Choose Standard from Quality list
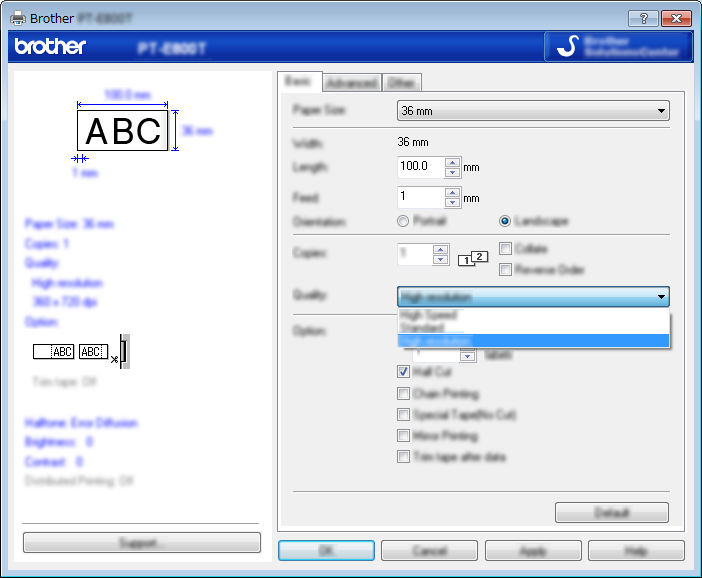Image resolution: width=702 pixels, height=578 pixels. pos(533,328)
